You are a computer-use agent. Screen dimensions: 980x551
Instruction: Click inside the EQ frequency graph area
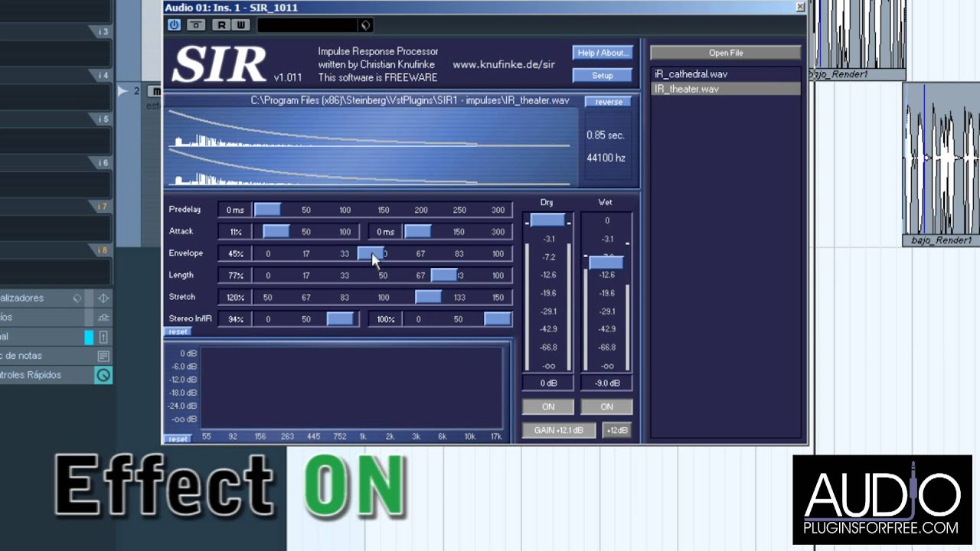click(351, 387)
